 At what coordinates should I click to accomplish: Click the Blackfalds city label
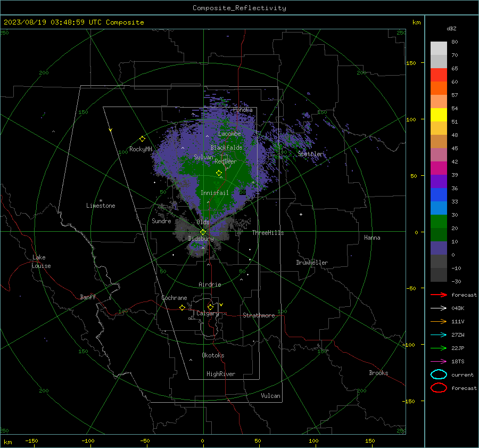tap(226, 148)
